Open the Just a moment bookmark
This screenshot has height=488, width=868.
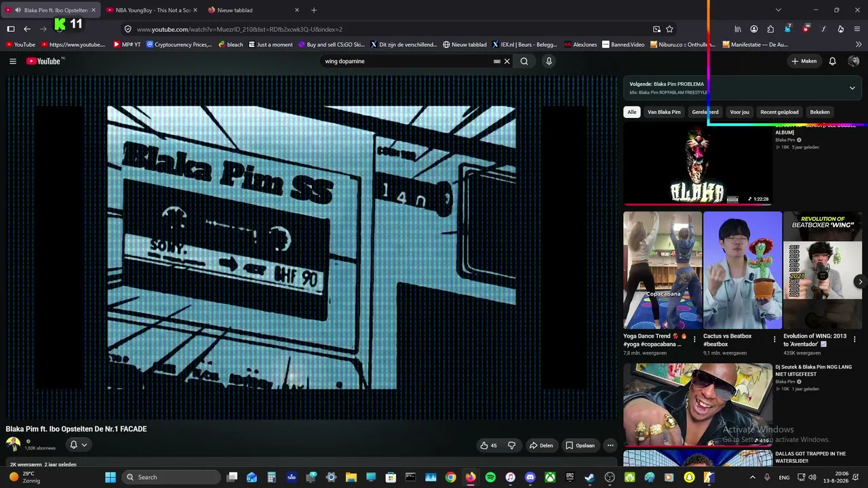271,45
